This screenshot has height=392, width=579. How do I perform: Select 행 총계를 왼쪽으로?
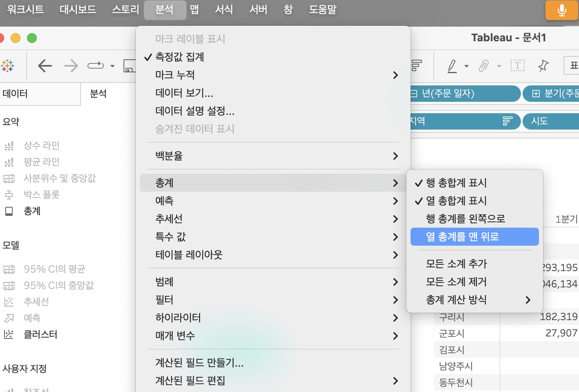[474, 219]
